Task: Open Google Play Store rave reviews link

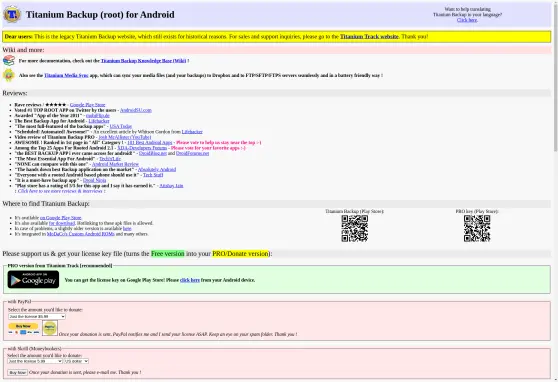Action: pos(88,105)
